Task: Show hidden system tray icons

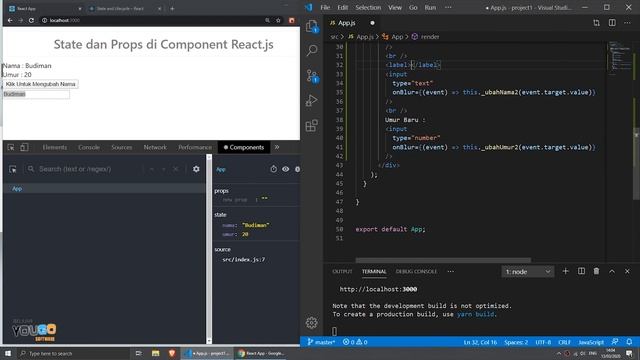Action: [559, 353]
